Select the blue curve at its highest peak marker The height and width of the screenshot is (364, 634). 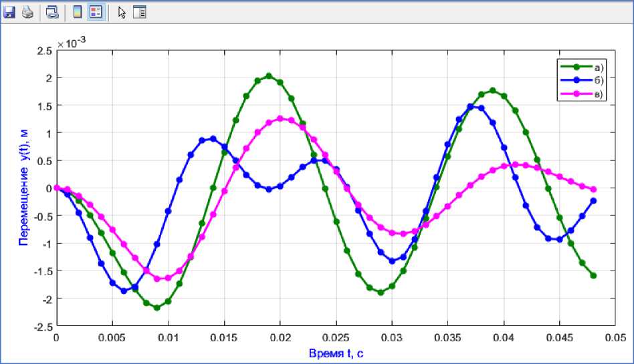click(x=470, y=107)
